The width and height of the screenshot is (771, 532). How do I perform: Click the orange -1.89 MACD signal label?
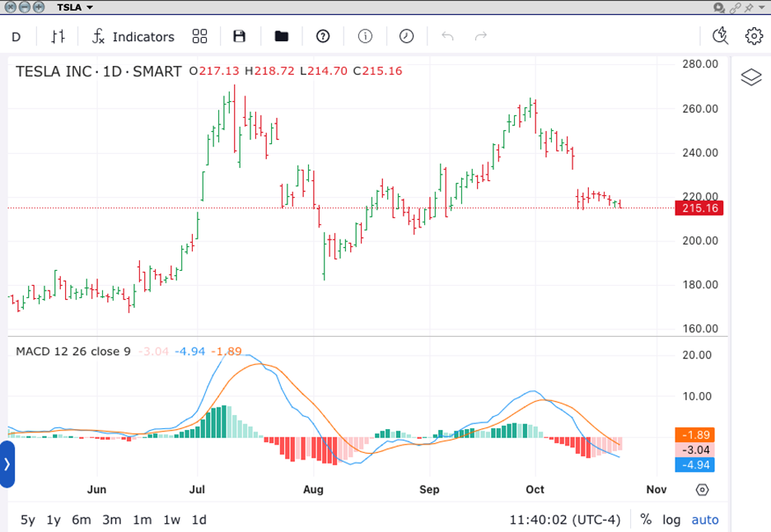[694, 435]
